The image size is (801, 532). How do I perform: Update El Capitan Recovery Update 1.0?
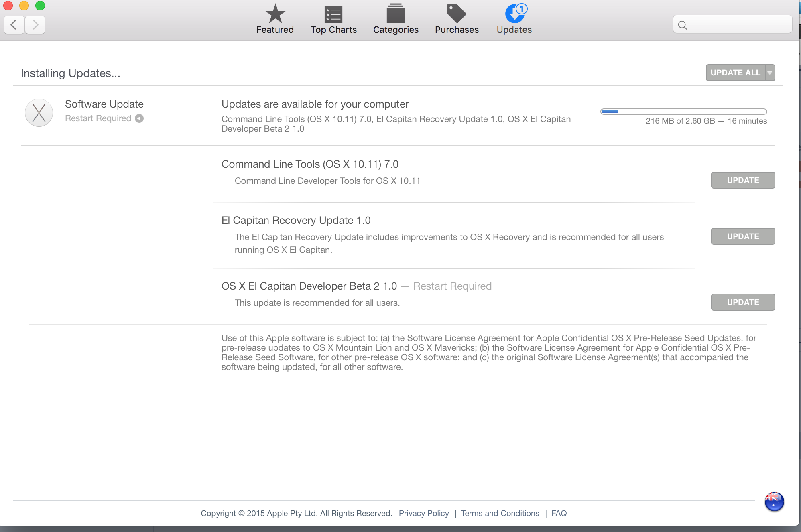point(743,236)
